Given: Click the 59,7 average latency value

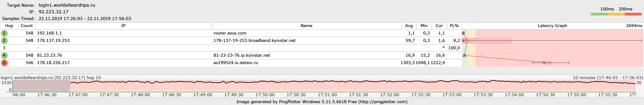Looking at the screenshot, I should [410, 40].
